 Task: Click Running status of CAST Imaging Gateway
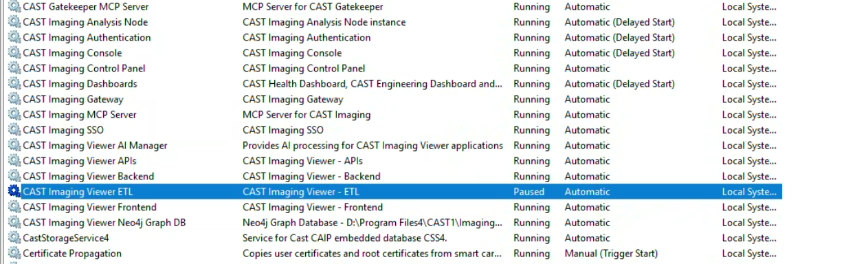point(531,99)
